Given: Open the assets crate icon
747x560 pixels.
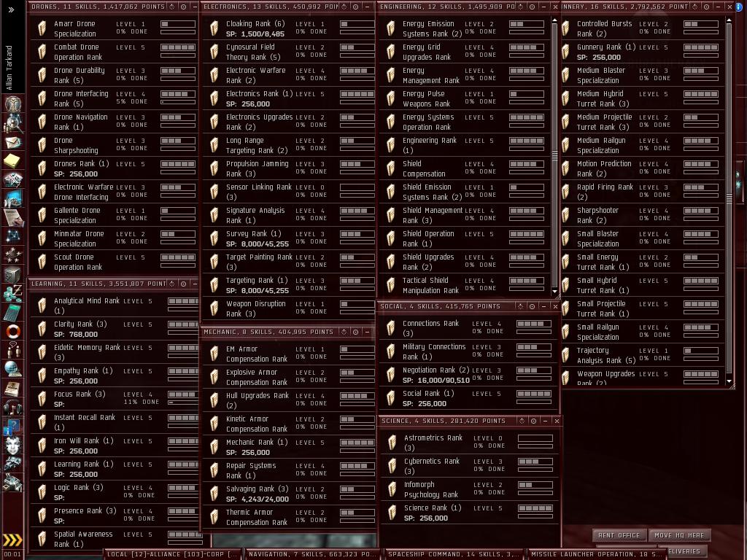Looking at the screenshot, I should pos(13,275).
